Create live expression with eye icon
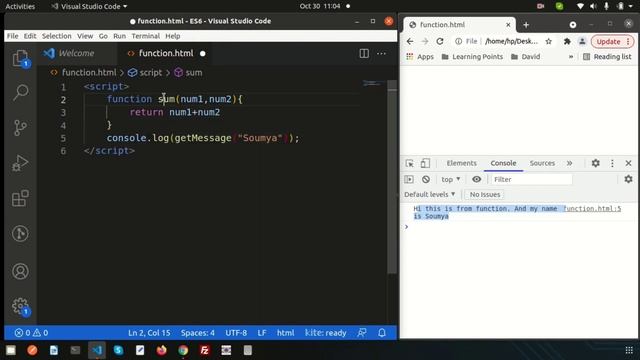Image resolution: width=640 pixels, height=360 pixels. (476, 179)
